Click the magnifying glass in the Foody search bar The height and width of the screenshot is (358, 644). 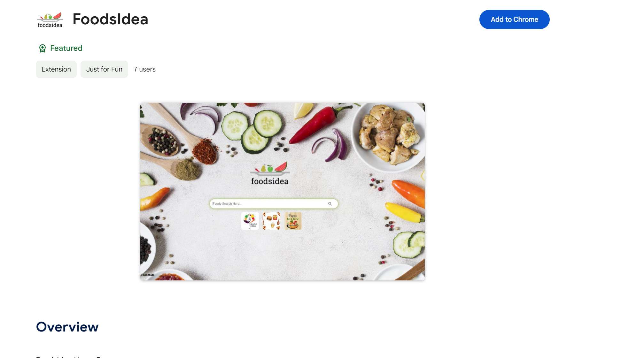point(330,203)
